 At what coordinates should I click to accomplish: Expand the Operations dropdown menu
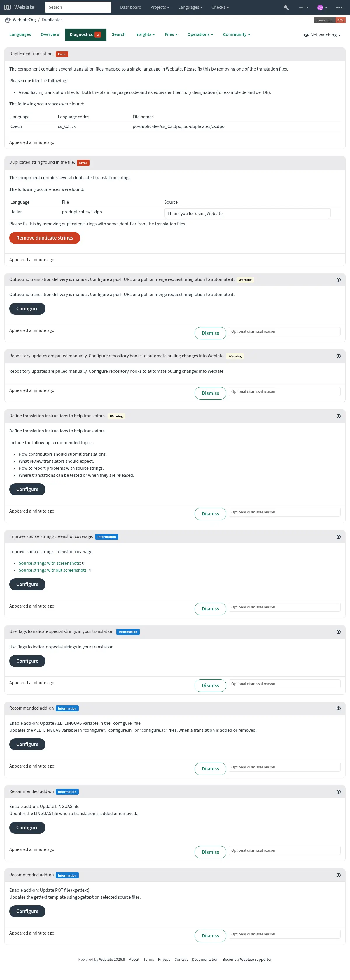(200, 34)
